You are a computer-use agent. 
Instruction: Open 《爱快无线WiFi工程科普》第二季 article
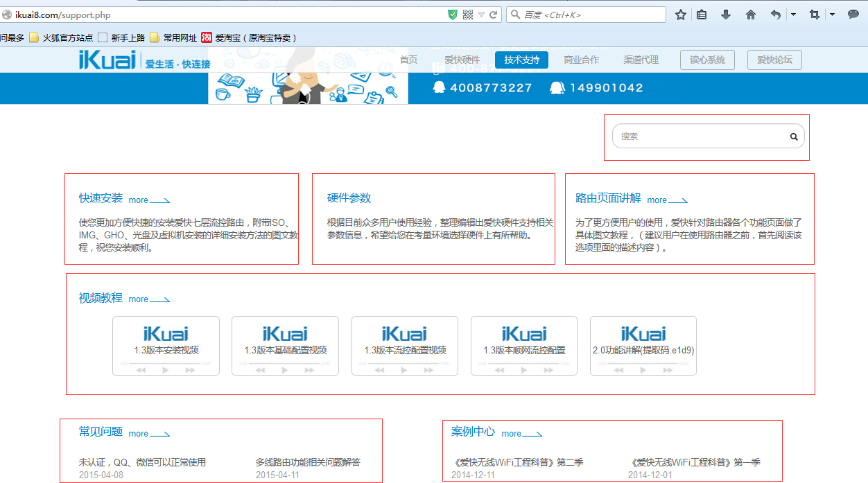coord(517,462)
